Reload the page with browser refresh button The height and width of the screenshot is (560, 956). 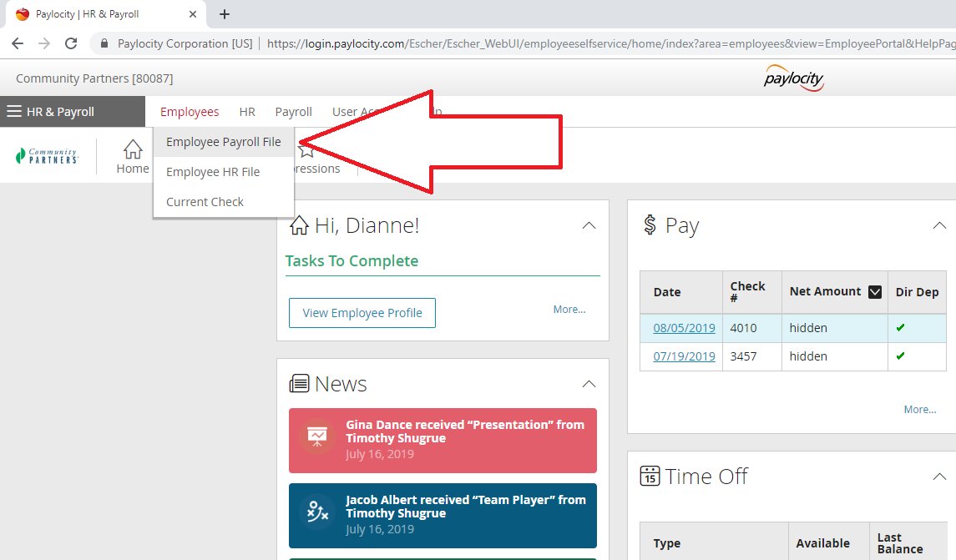[71, 43]
